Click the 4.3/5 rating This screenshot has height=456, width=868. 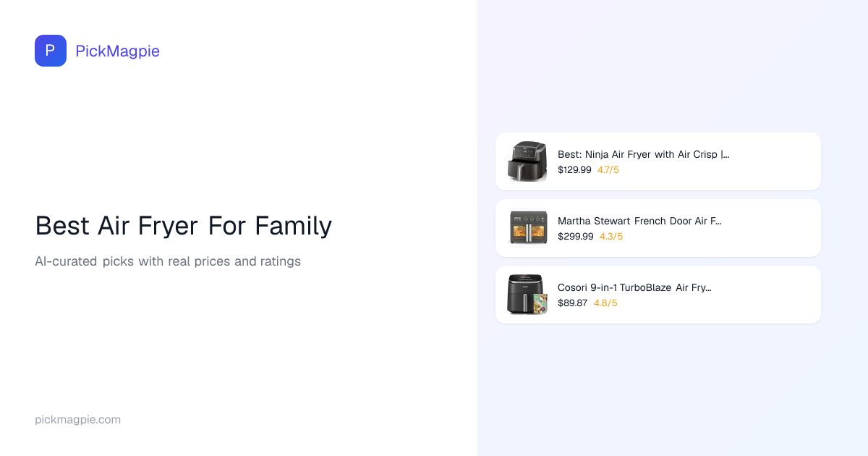[x=611, y=237]
